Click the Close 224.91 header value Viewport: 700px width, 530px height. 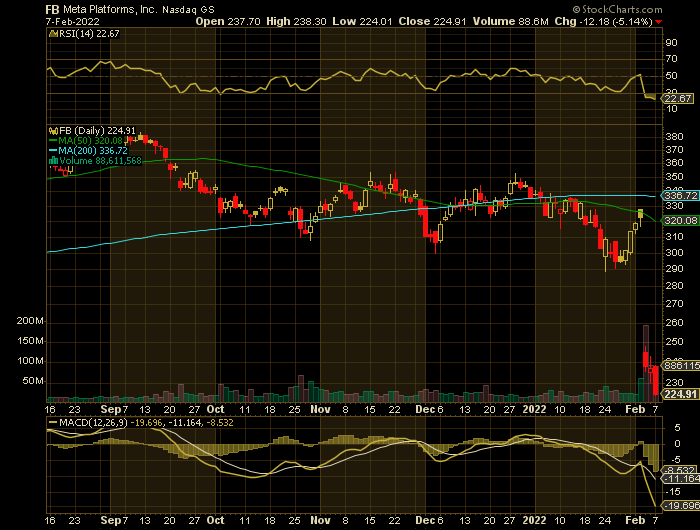[433, 21]
